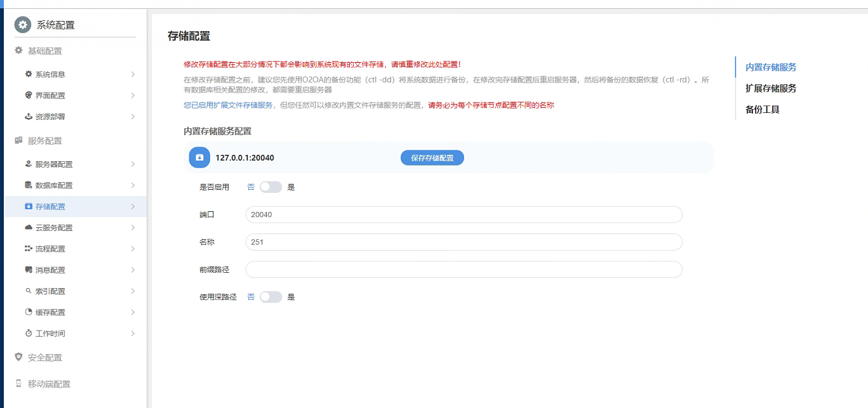Click 127.0.0.1:20040 address text

click(245, 157)
